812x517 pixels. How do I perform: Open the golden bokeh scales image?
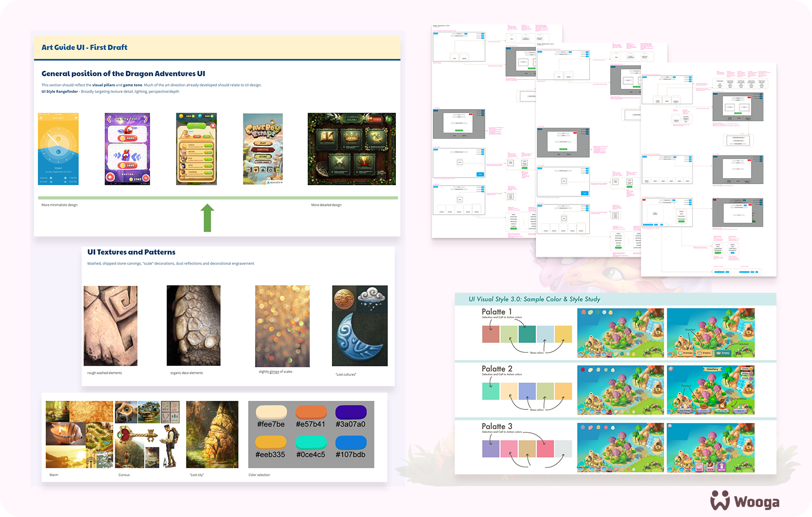click(x=282, y=326)
